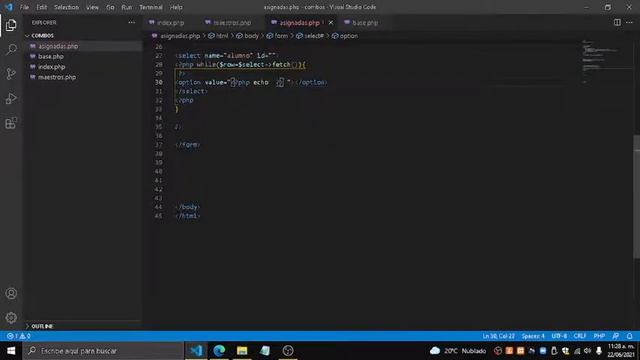
Task: Open the Explorer view in activity bar
Action: coord(11,25)
